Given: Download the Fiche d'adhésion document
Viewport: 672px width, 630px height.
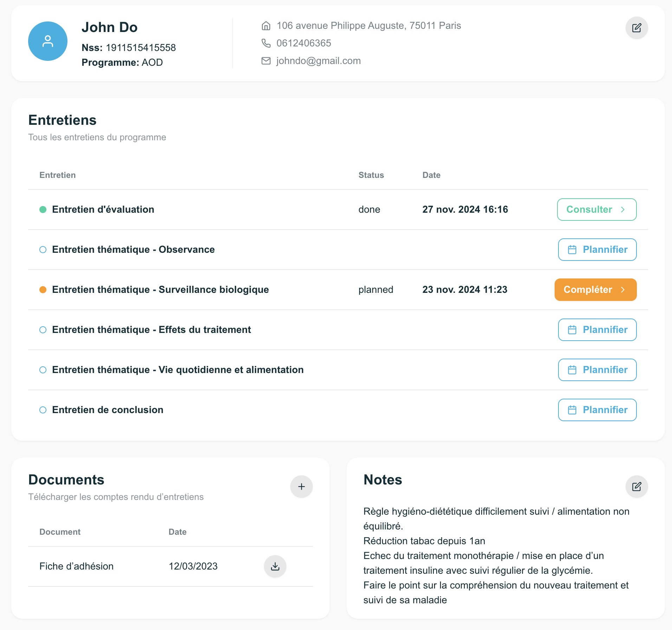Looking at the screenshot, I should [x=275, y=566].
